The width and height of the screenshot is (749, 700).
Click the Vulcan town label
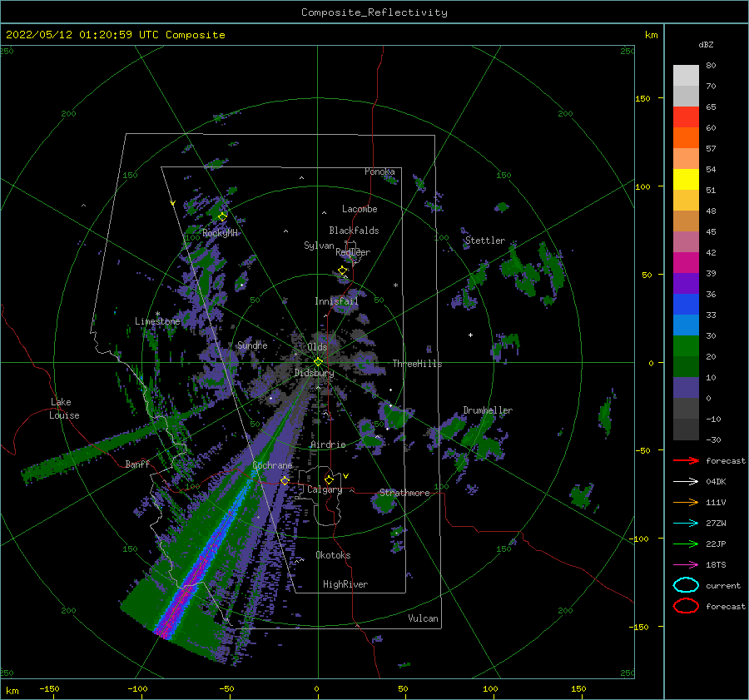[424, 618]
